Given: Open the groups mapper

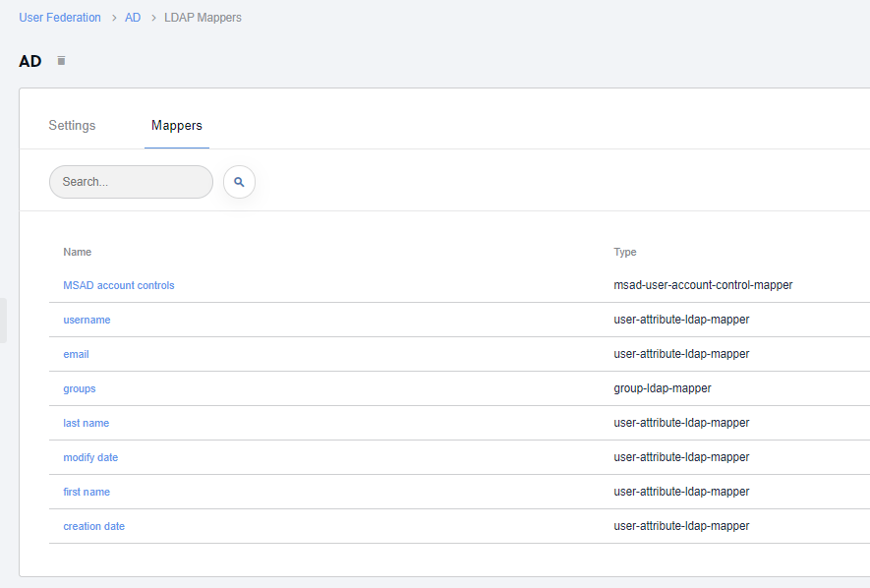Looking at the screenshot, I should (80, 388).
